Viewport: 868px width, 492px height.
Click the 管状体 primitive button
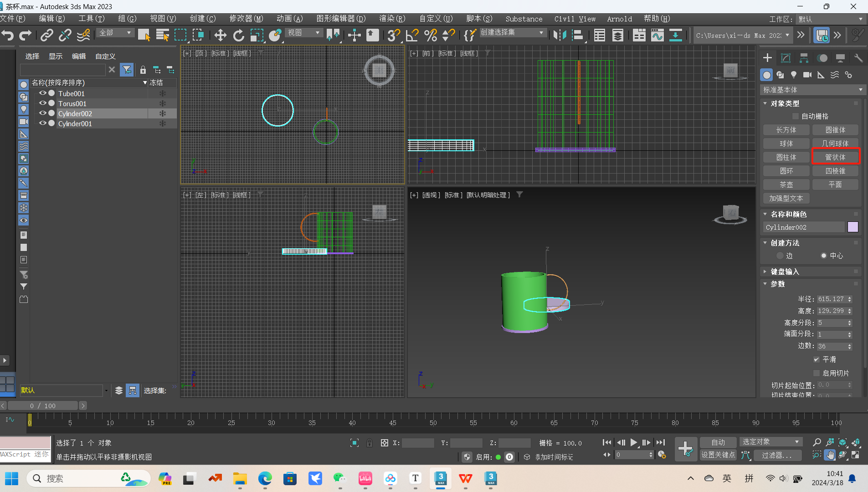click(x=835, y=157)
